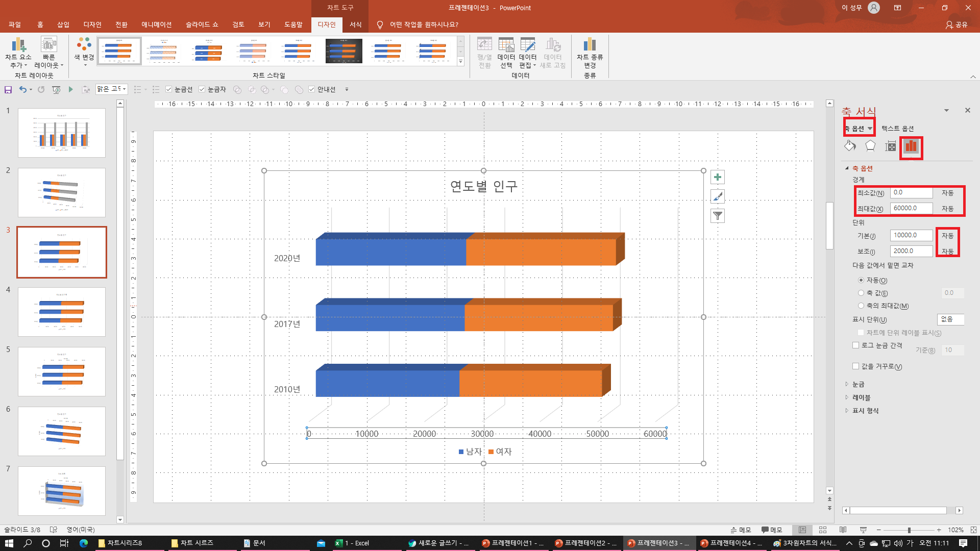Open the 애니메이션 ribbon tab

(x=156, y=24)
